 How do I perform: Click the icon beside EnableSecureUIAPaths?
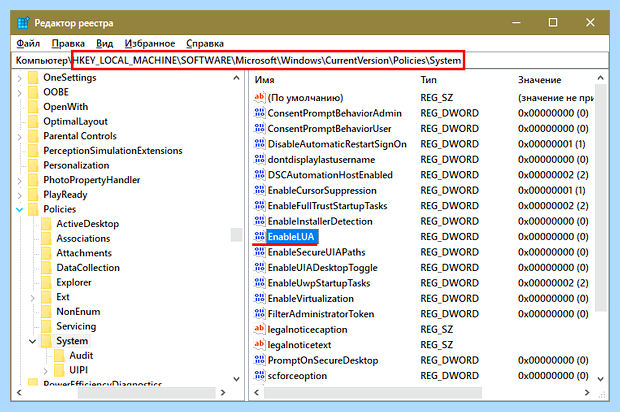click(x=259, y=252)
